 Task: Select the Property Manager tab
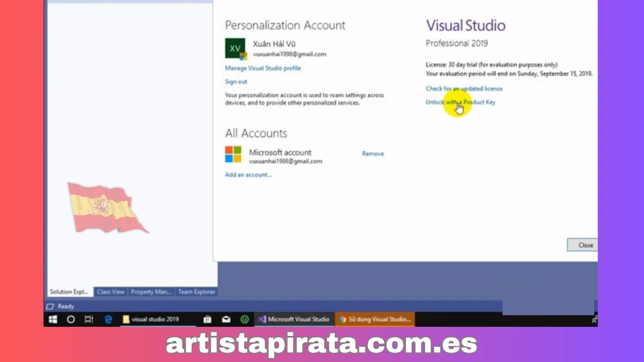(x=151, y=292)
